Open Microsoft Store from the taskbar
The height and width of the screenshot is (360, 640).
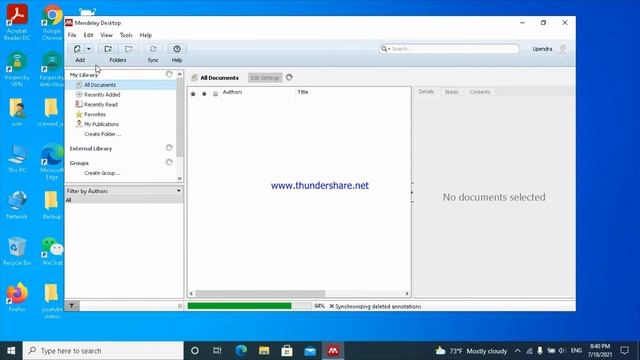[287, 351]
